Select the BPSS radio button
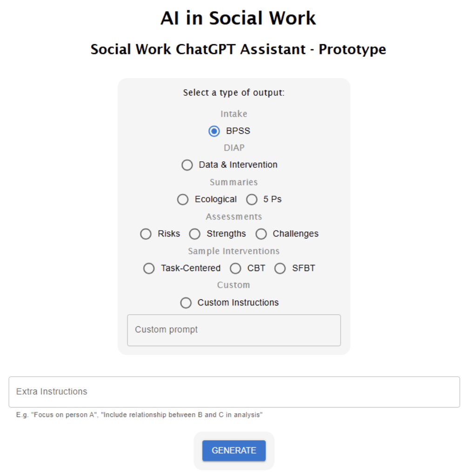Screen dimensions: 469x476 click(x=214, y=131)
